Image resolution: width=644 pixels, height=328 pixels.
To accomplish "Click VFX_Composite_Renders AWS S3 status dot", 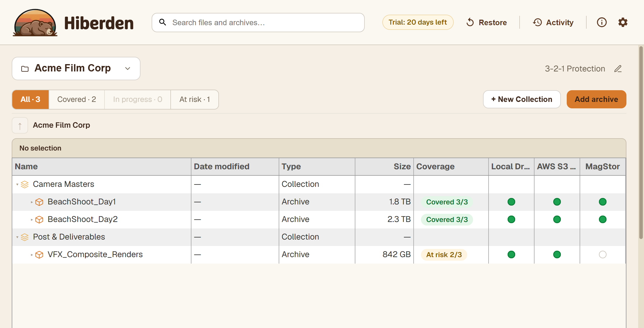I will [x=557, y=254].
